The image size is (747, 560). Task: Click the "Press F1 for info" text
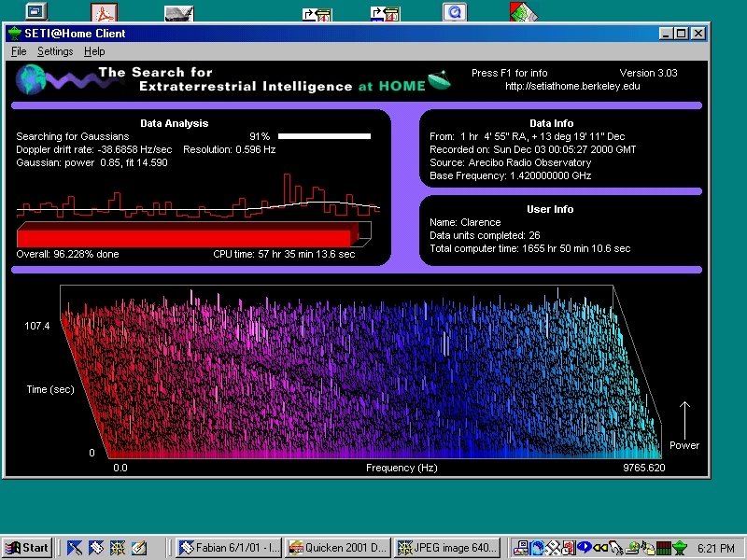tap(509, 74)
